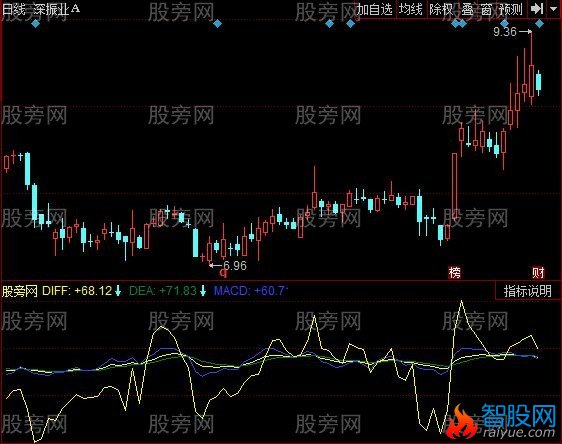Select the 预测 forecast menu item
562x444 pixels.
pyautogui.click(x=511, y=9)
